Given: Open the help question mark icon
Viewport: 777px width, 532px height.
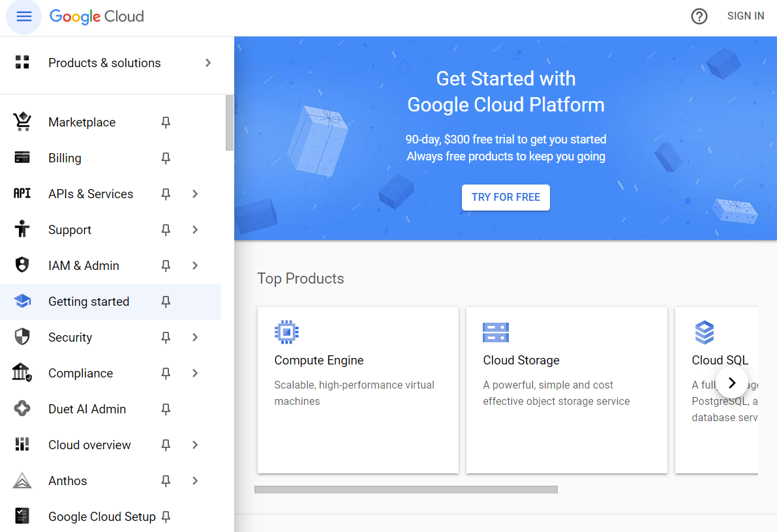Looking at the screenshot, I should point(699,16).
